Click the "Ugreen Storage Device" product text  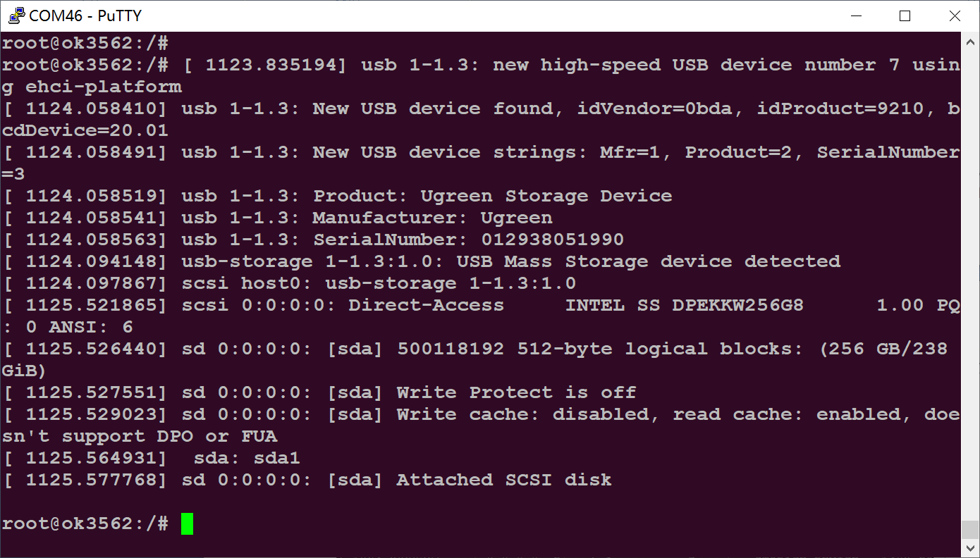coord(546,196)
